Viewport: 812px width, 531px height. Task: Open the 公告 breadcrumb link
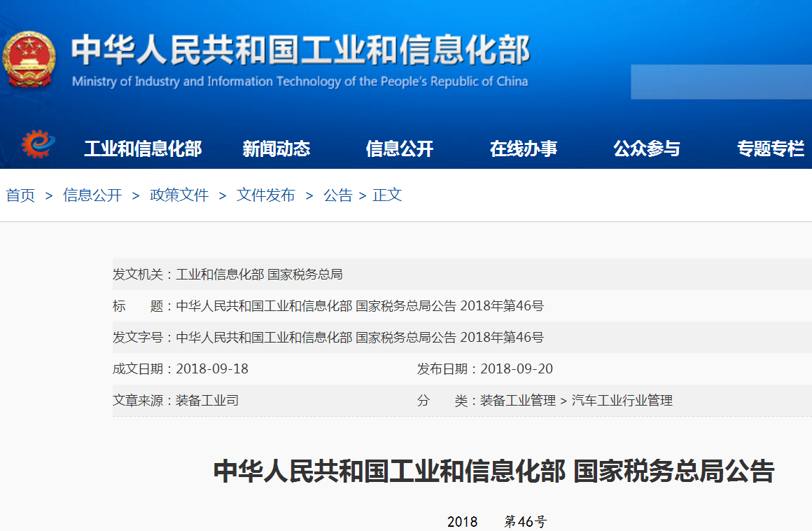338,195
